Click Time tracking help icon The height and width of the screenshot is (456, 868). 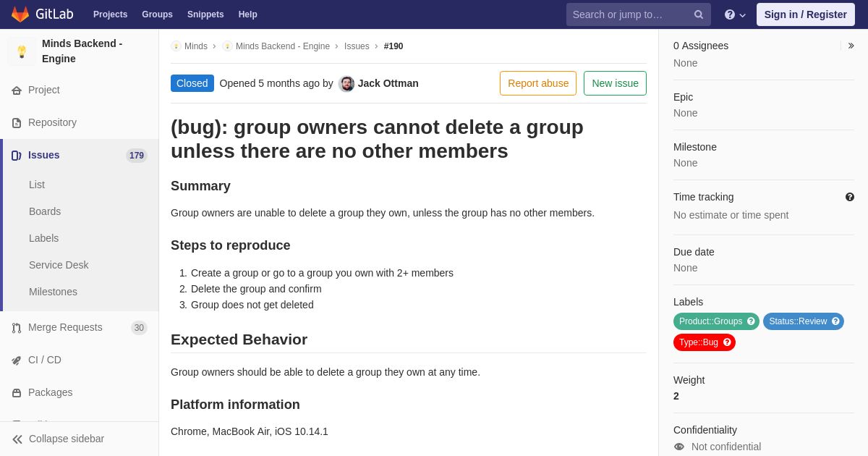tap(850, 197)
